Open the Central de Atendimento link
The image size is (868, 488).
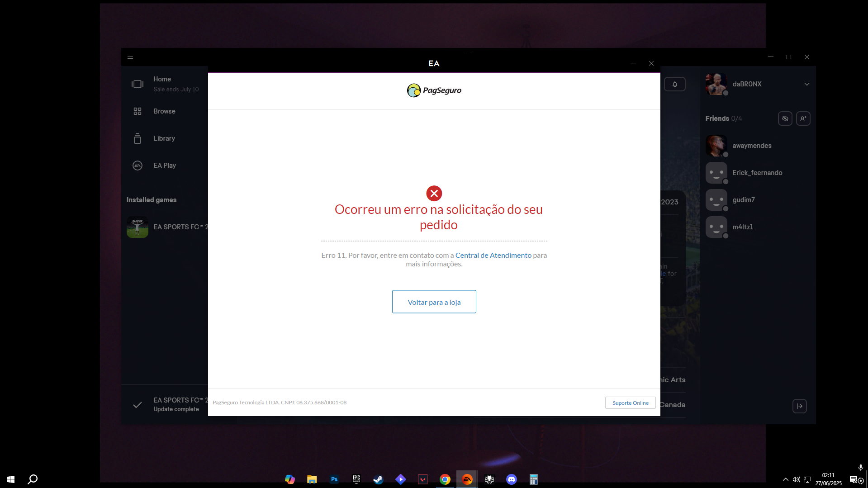pos(493,255)
